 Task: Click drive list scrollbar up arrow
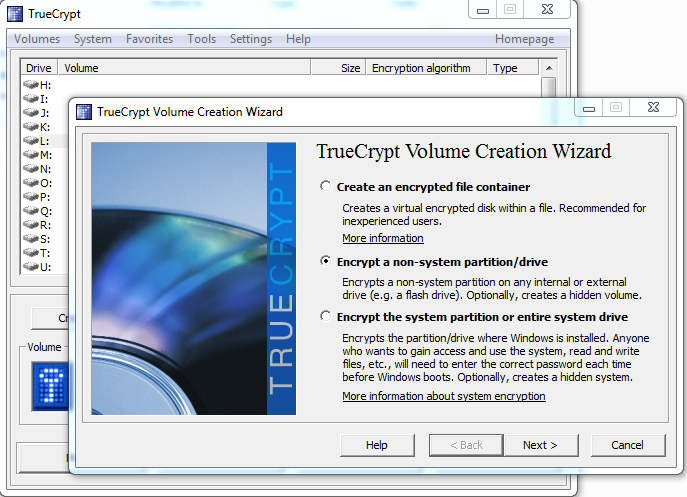(549, 68)
